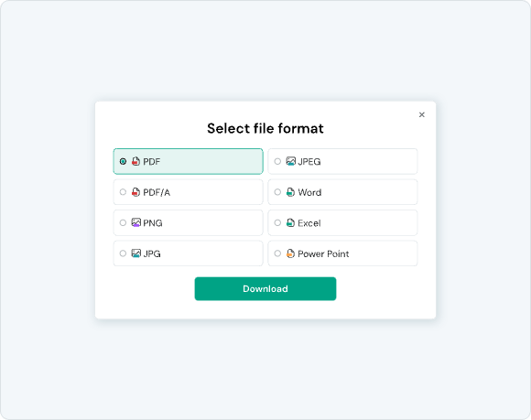531x420 pixels.
Task: Select the JPEG radio button
Action: point(277,161)
